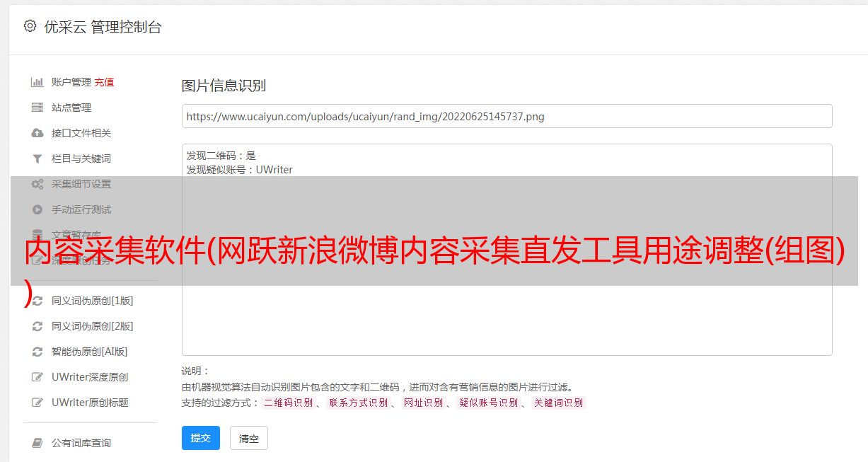Click the 说明： label text
Viewport: 868px width, 462px height.
196,371
